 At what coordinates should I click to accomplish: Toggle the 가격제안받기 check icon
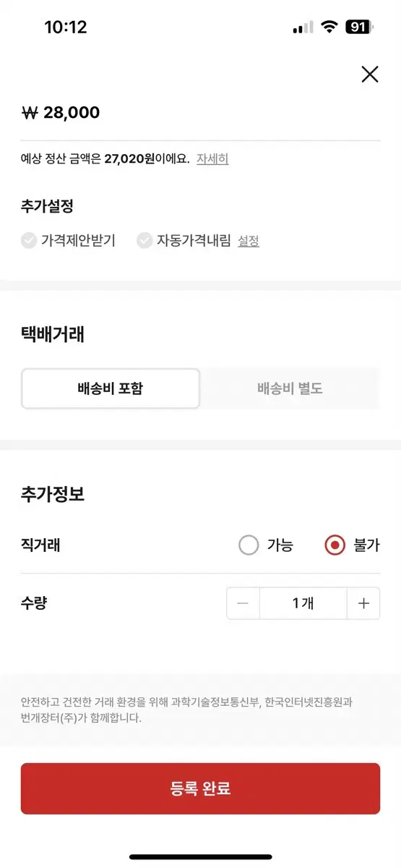(x=29, y=241)
